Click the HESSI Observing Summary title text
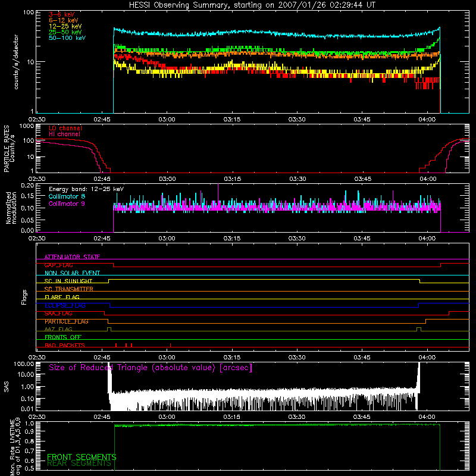Image resolution: width=476 pixels, height=476 pixels. pyautogui.click(x=252, y=5)
